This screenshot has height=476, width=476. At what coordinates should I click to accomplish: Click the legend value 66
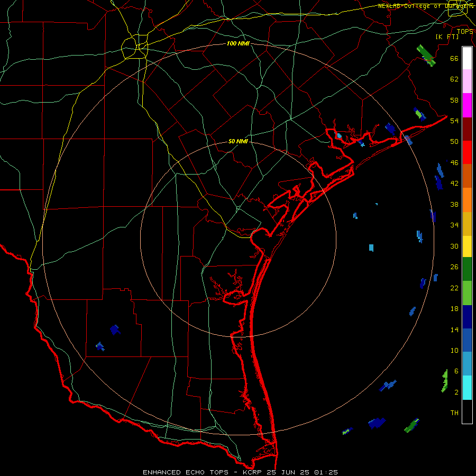point(454,59)
